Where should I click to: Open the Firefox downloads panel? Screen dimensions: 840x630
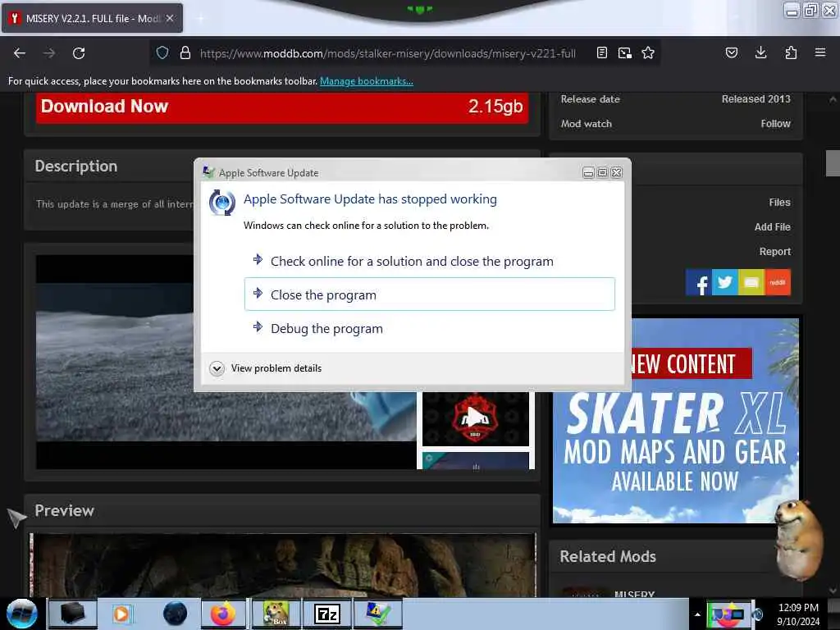pos(760,52)
